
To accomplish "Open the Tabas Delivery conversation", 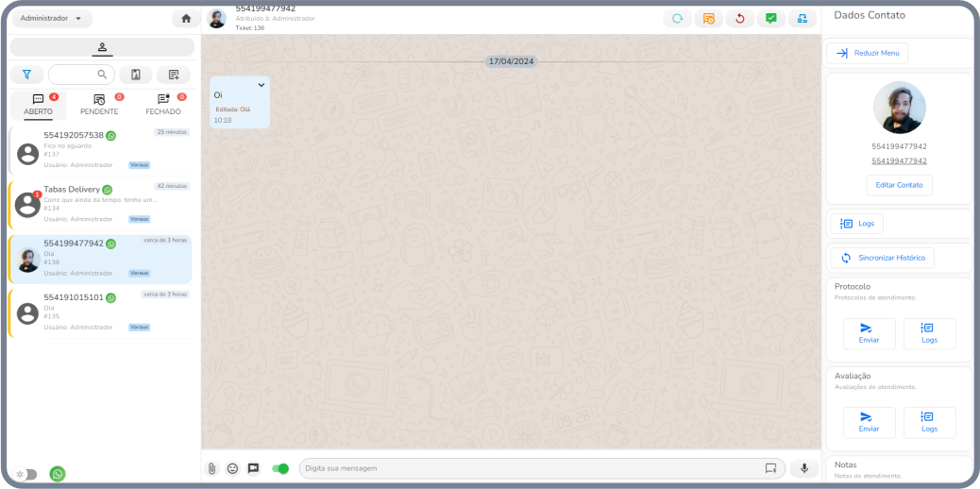I will click(100, 203).
